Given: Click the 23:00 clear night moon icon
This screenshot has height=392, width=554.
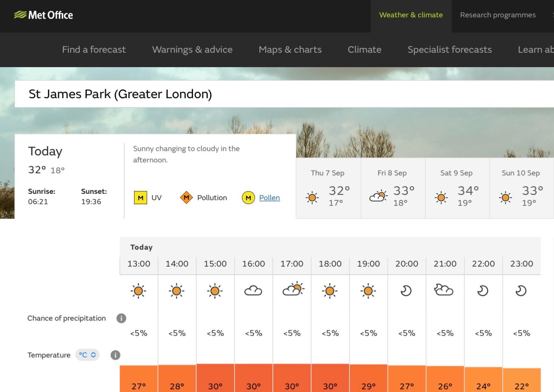Looking at the screenshot, I should (x=521, y=291).
